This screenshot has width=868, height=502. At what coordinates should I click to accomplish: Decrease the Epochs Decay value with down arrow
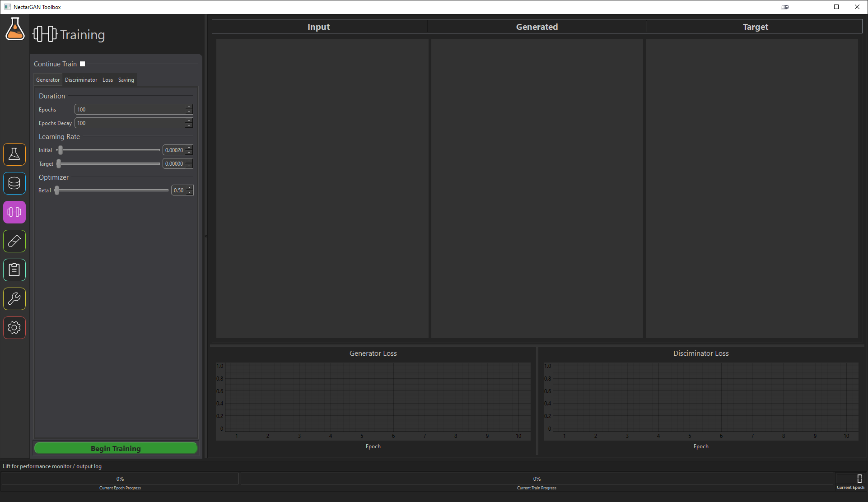(x=189, y=125)
